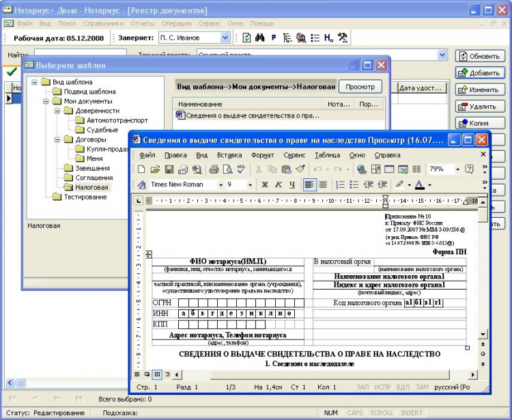Click the Print icon in Word toolbar

coord(214,169)
